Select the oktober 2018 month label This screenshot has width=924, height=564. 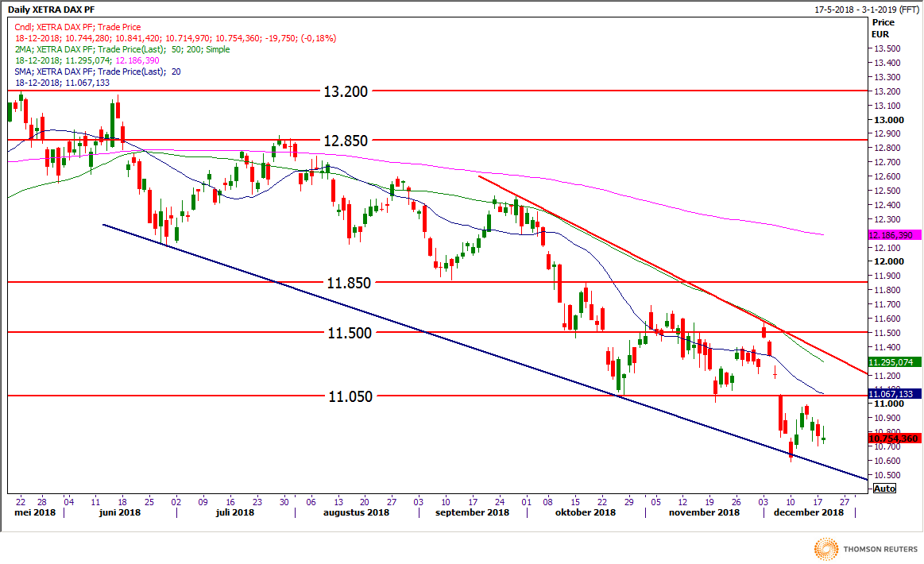coord(586,512)
